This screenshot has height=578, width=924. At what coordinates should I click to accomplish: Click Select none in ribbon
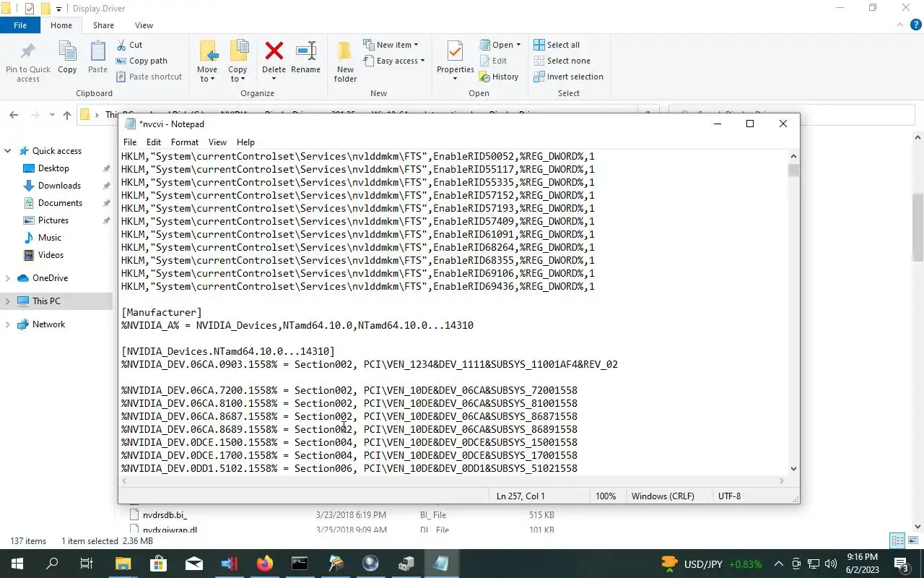click(562, 61)
